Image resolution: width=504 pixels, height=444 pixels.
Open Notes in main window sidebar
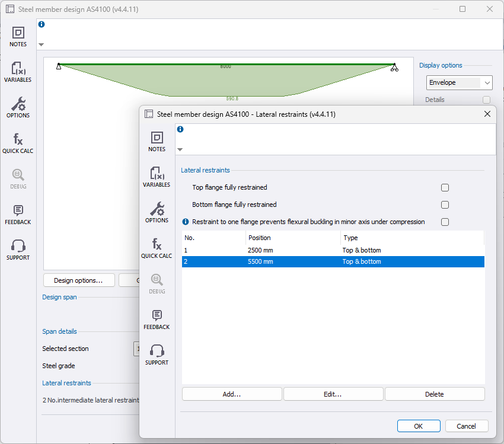[x=18, y=37]
